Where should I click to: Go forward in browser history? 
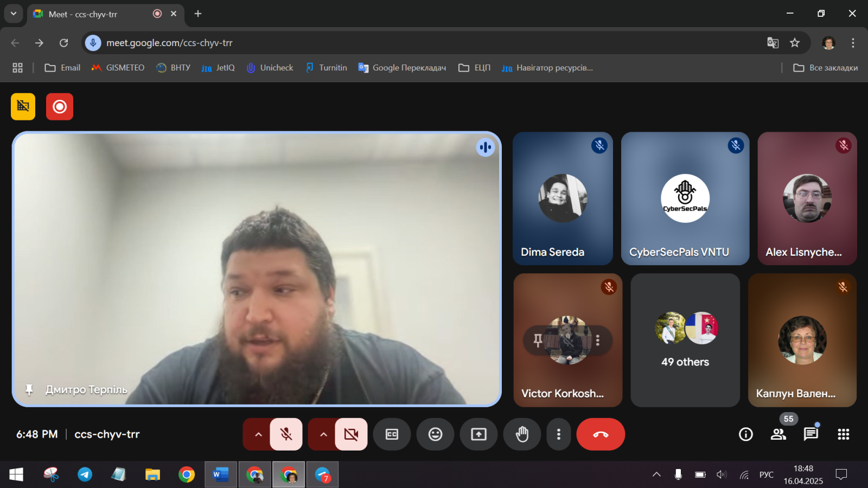39,43
